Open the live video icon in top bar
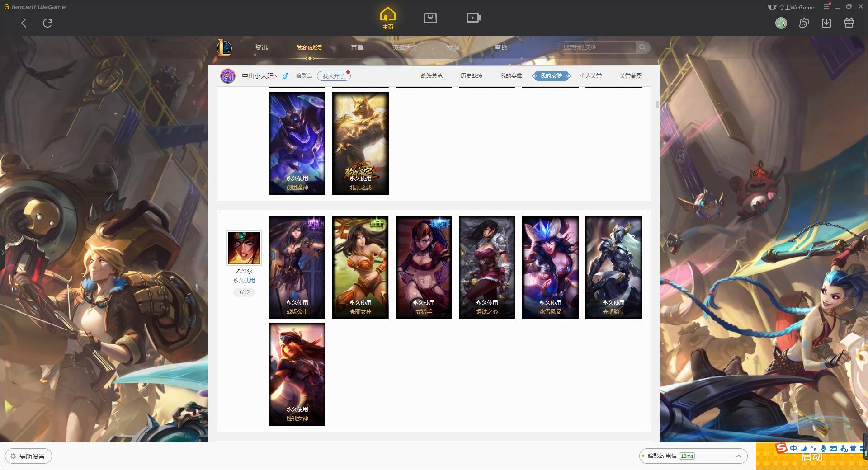 (473, 18)
